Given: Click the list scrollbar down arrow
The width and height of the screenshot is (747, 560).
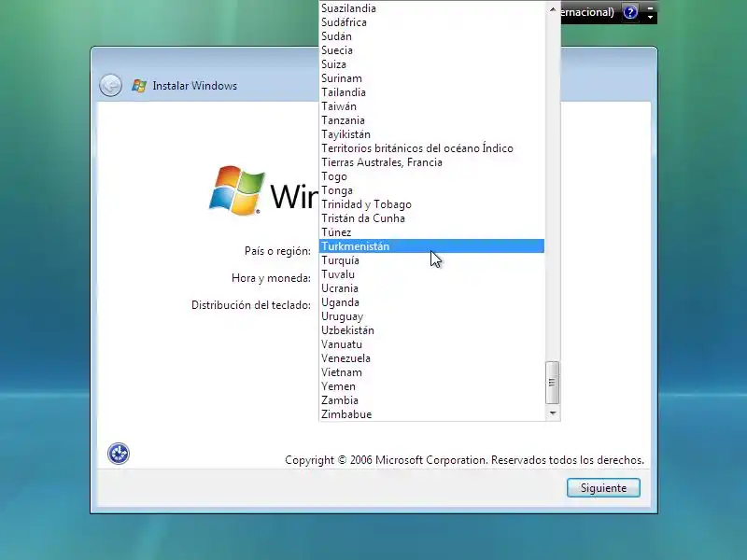Looking at the screenshot, I should (x=552, y=413).
